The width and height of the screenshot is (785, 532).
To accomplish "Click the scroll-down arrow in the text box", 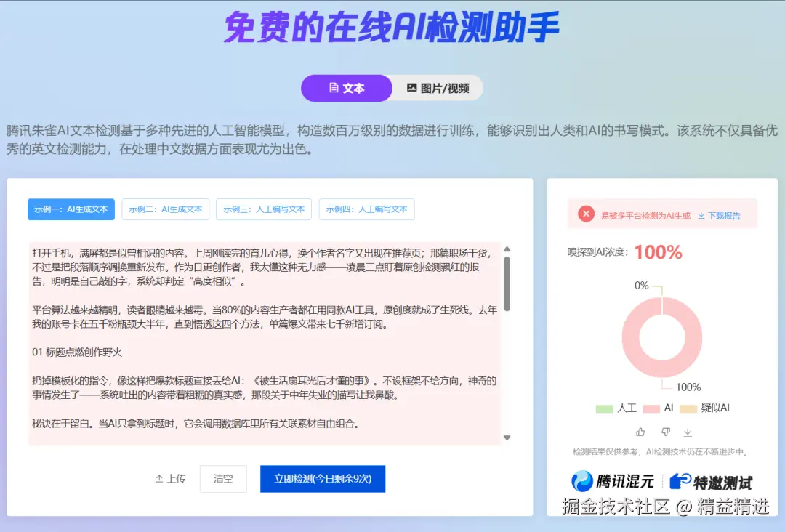I will 507,437.
